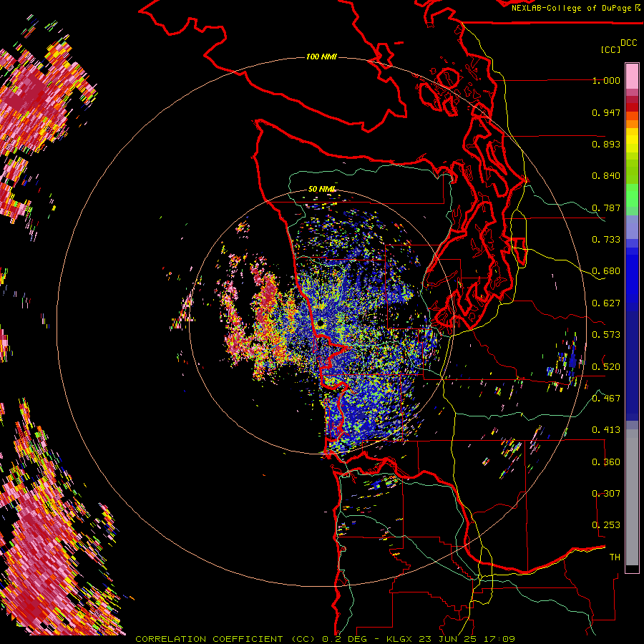
Task: Click the CORRELATION COEFFICIENT (CC) product title
Action: [x=225, y=639]
